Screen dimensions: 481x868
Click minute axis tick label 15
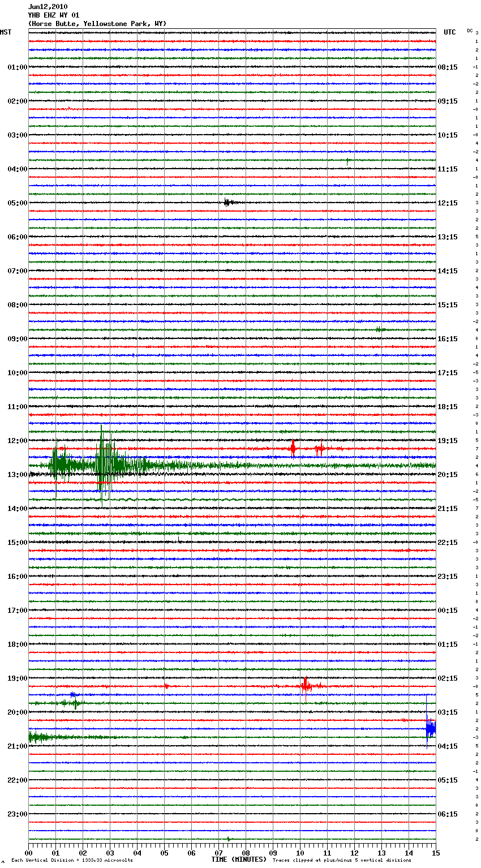pyautogui.click(x=436, y=853)
